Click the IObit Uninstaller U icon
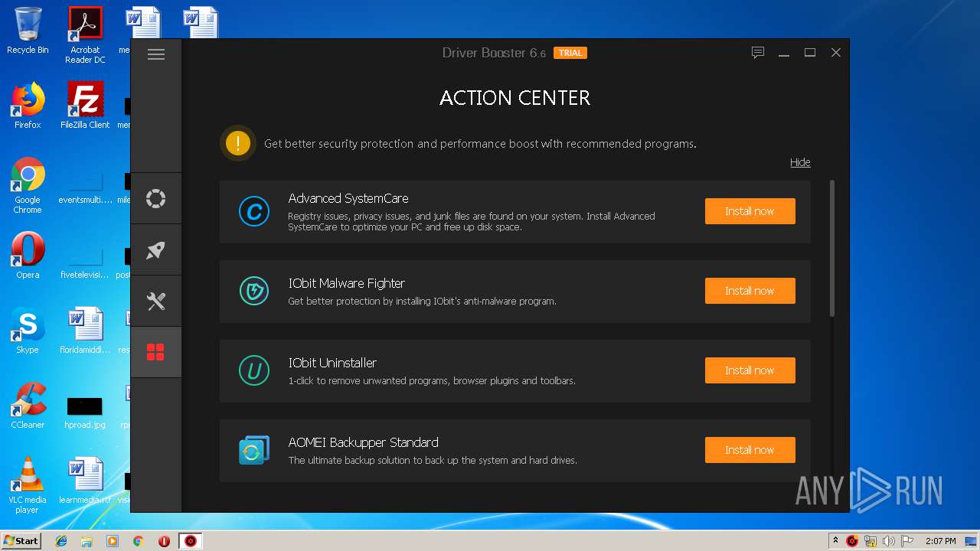The width and height of the screenshot is (980, 551). (x=254, y=370)
